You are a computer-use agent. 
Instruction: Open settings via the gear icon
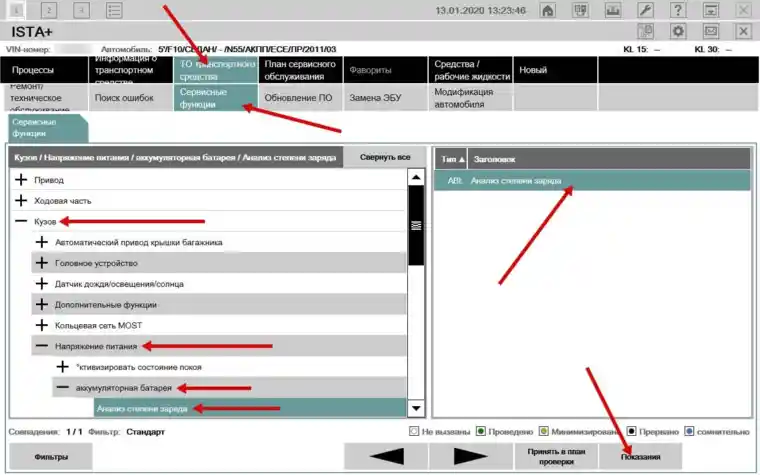click(x=678, y=32)
